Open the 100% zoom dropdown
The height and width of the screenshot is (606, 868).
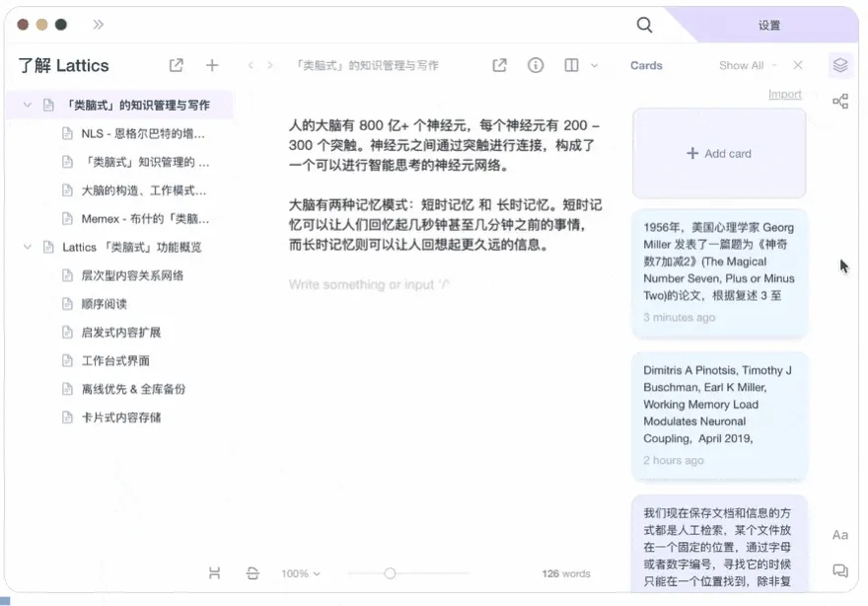(x=301, y=573)
